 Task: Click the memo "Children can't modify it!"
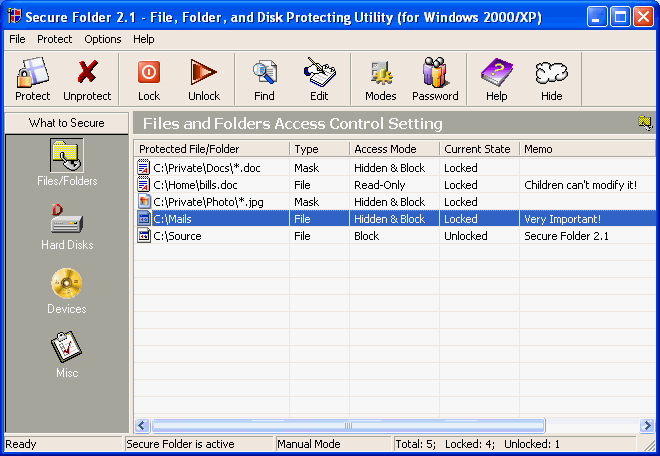tap(580, 185)
